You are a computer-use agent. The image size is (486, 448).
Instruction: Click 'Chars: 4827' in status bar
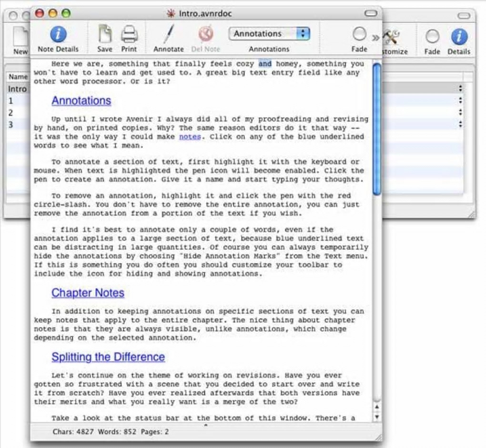click(x=73, y=432)
